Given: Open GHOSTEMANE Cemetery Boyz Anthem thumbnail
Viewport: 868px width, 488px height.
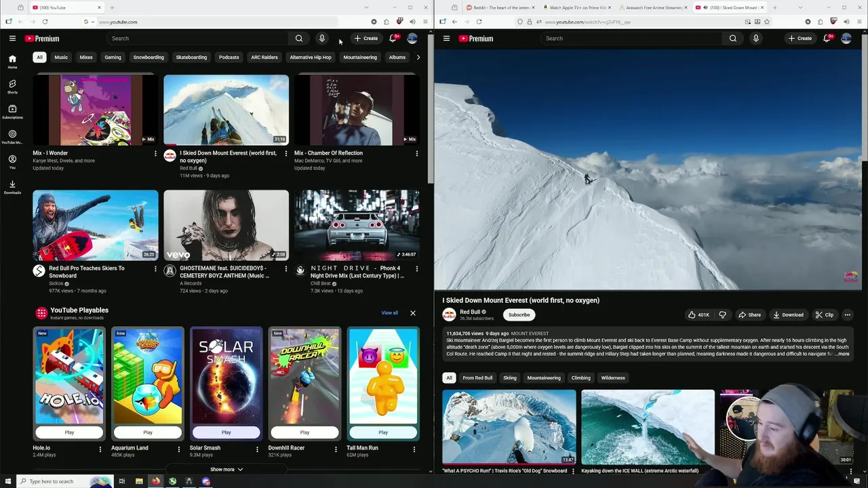Looking at the screenshot, I should tap(226, 225).
